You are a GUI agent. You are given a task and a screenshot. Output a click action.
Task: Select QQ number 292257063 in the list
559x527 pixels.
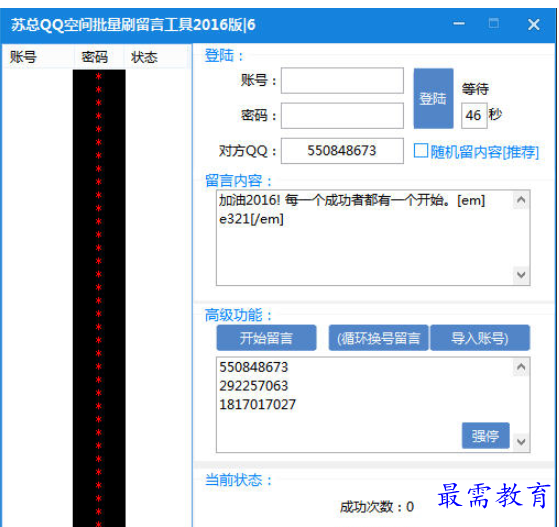[x=253, y=386]
